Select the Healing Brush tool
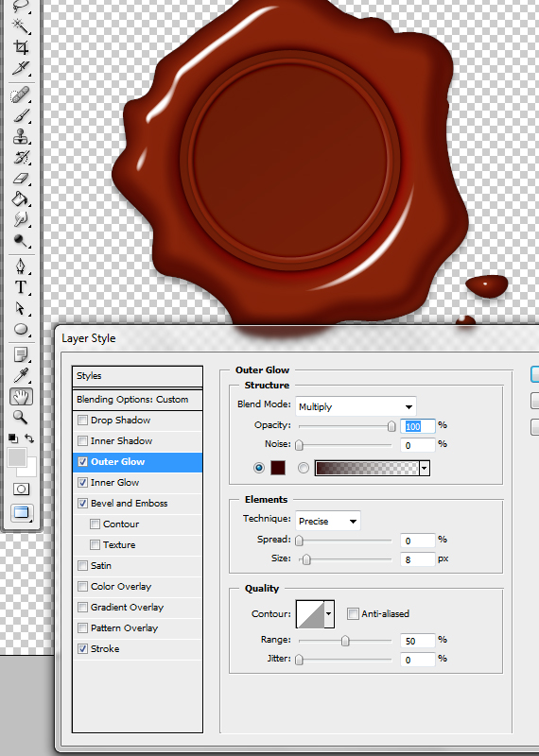539x756 pixels. point(20,95)
